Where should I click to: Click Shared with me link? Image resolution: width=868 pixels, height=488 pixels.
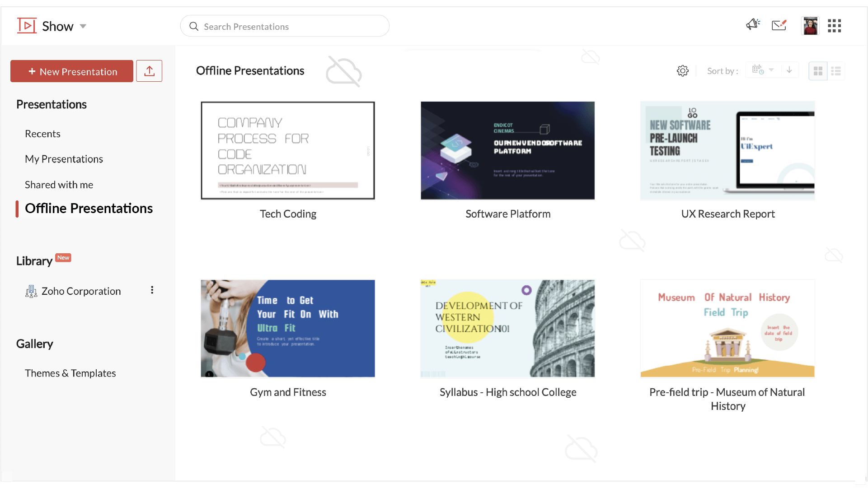coord(58,184)
